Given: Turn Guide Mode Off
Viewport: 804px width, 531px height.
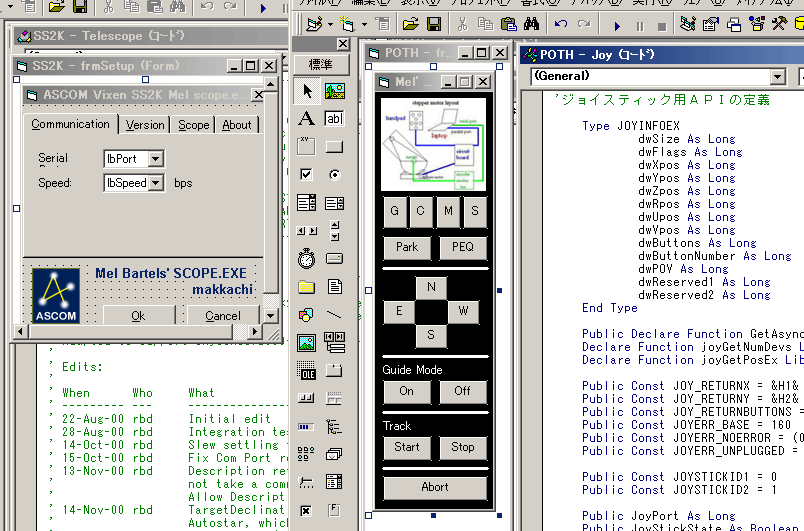Looking at the screenshot, I should point(463,392).
